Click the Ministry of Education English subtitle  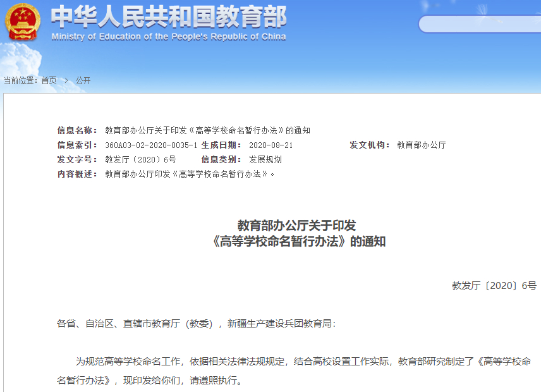click(x=169, y=37)
